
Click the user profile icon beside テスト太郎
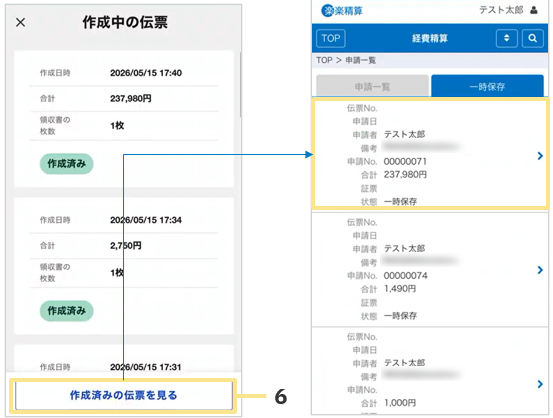[x=534, y=10]
